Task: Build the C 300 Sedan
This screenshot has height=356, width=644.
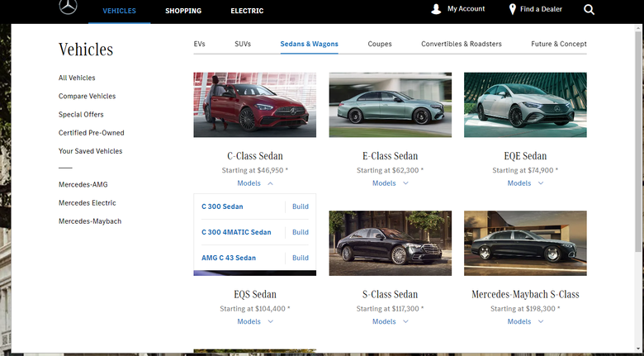Action: (301, 206)
